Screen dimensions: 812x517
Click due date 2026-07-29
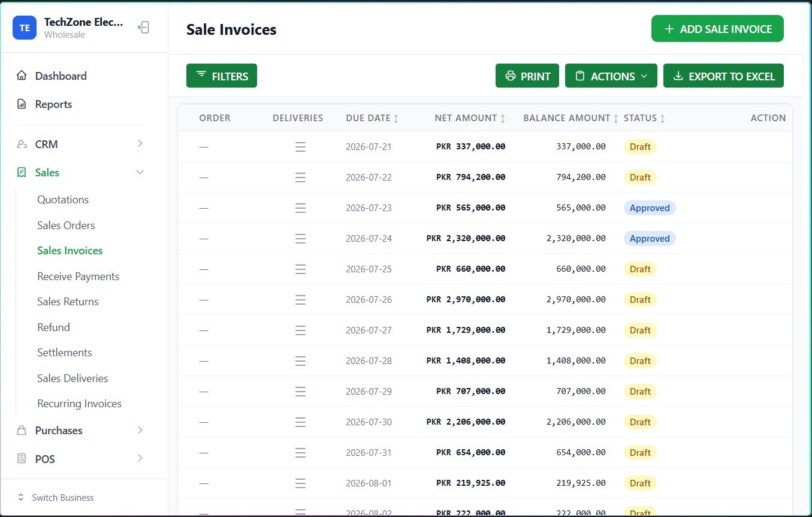(369, 392)
